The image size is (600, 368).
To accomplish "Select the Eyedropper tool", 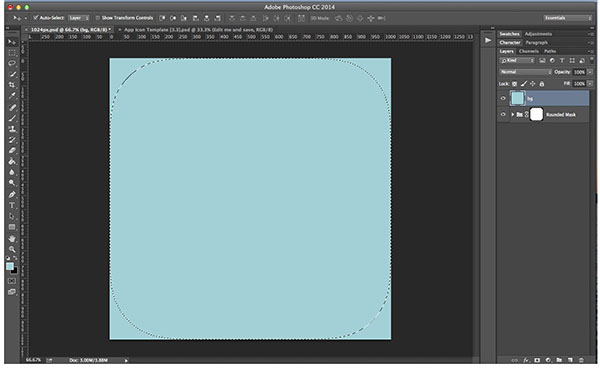I will (x=12, y=96).
